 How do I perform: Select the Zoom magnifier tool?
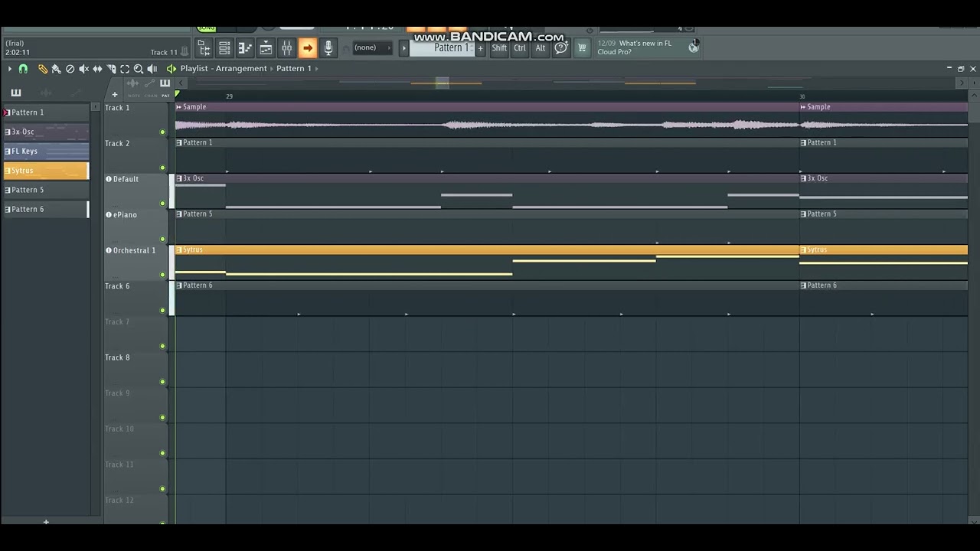(139, 69)
